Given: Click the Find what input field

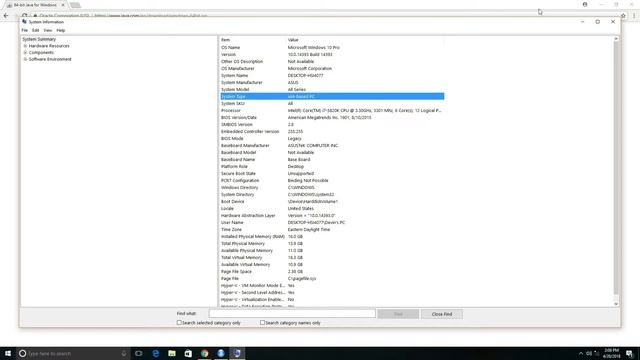Looking at the screenshot, I should point(292,313).
